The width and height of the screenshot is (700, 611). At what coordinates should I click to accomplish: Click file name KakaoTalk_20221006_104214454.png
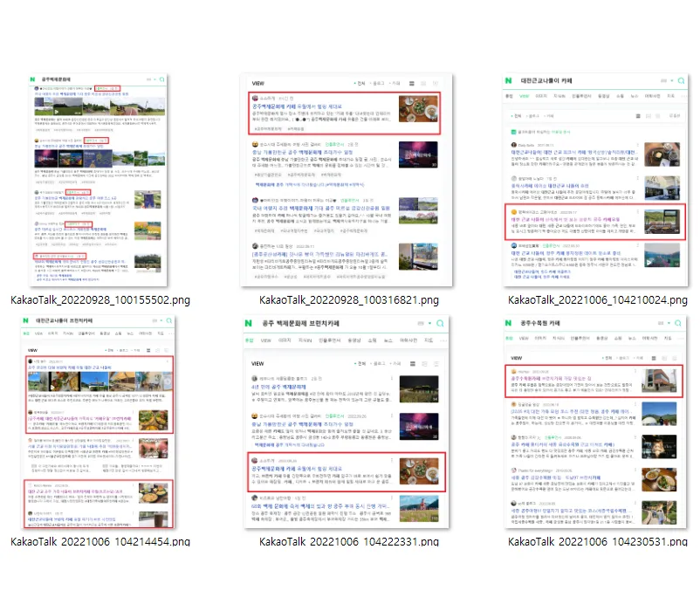tap(100, 541)
